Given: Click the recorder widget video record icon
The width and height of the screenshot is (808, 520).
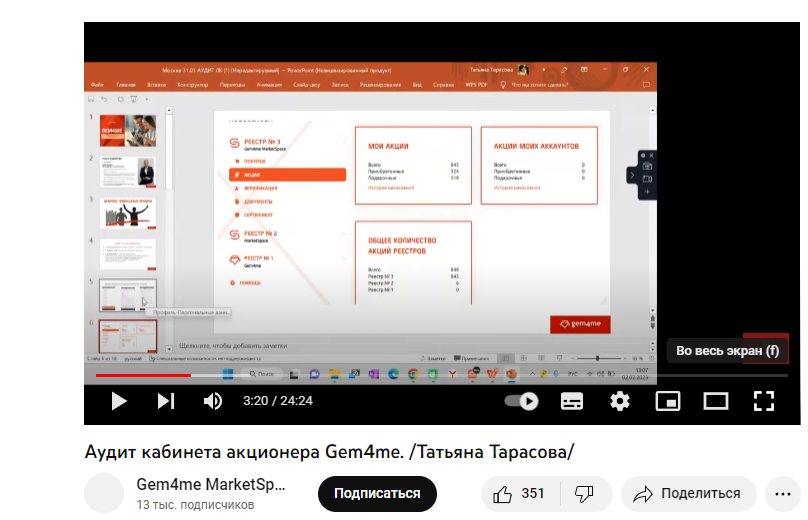Looking at the screenshot, I should point(647,179).
